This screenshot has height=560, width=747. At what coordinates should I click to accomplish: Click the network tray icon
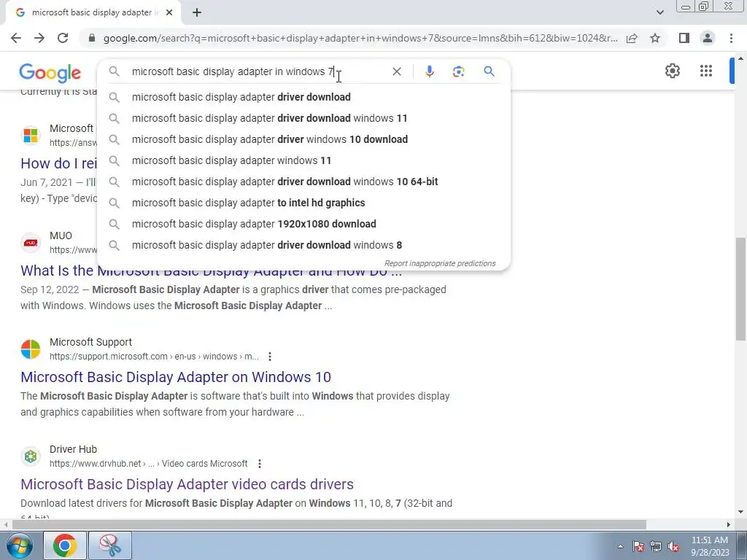(x=656, y=547)
